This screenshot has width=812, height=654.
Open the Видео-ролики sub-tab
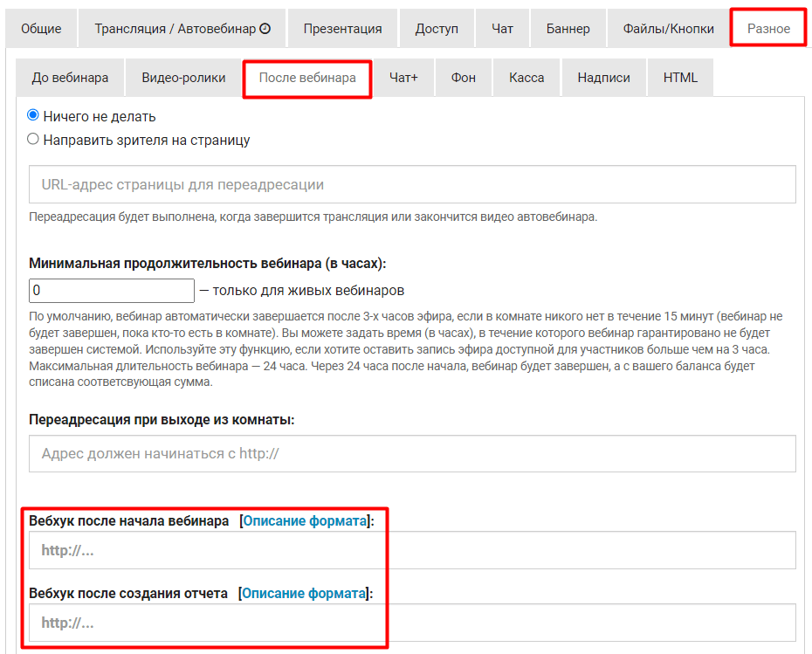click(x=183, y=78)
